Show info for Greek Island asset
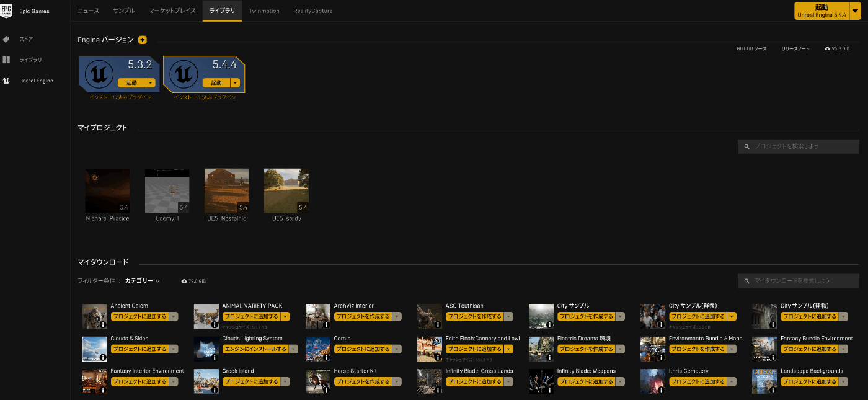This screenshot has height=400, width=868. tap(215, 390)
